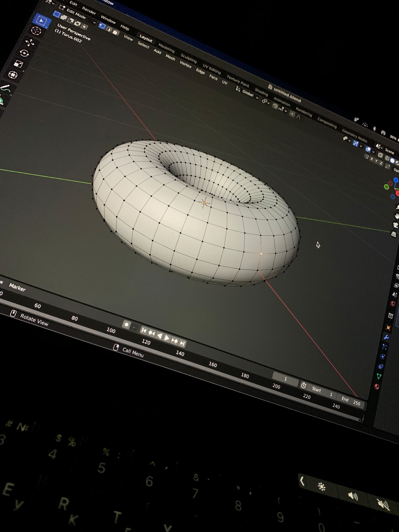Open Modifier properties wrench tab
Image resolution: width=399 pixels, height=532 pixels.
point(386,337)
